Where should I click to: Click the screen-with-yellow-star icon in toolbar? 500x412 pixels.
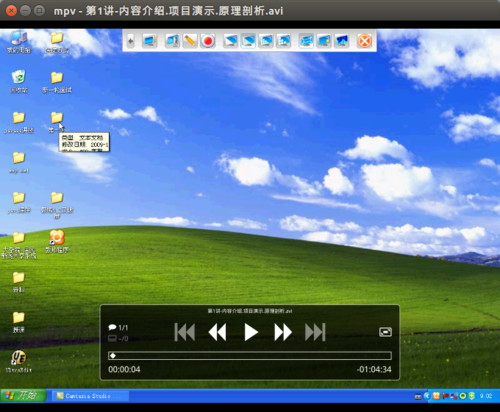point(324,41)
